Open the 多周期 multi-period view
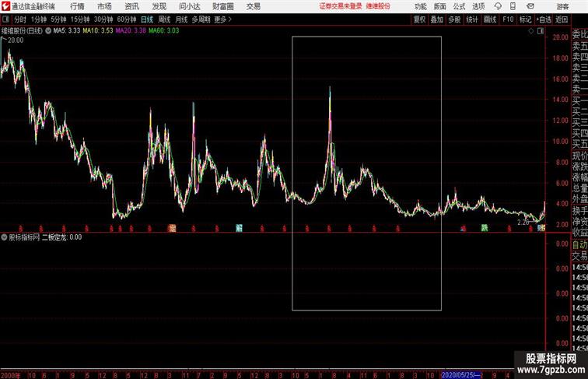 click(201, 19)
